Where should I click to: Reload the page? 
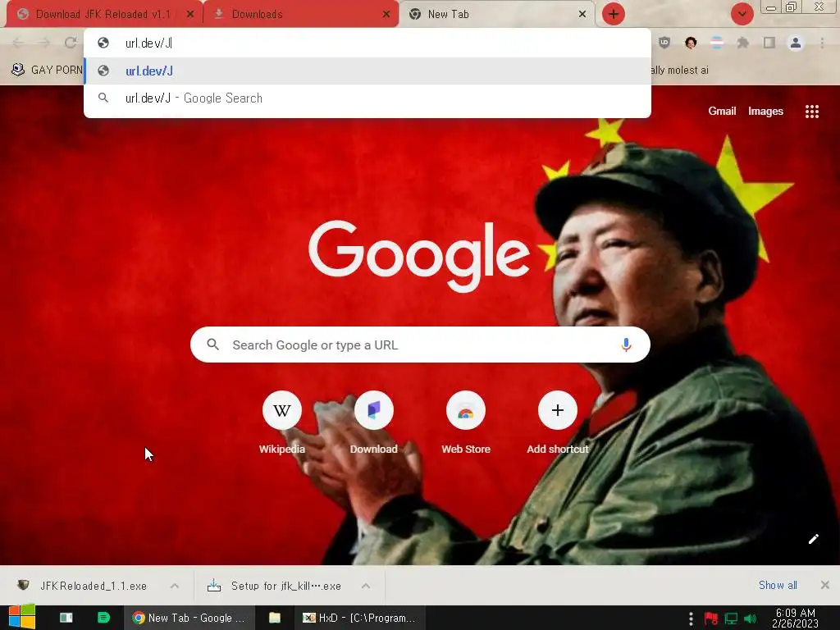(71, 43)
